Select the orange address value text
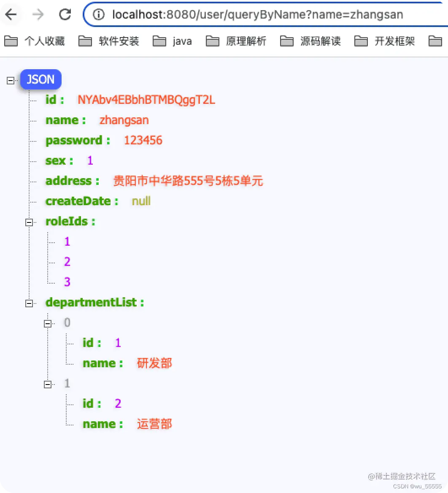The image size is (448, 493). click(188, 181)
